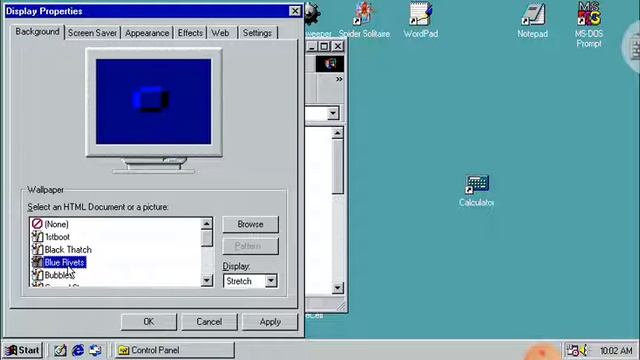640x360 pixels.
Task: Click the background window scrollbar thumb
Action: [338, 167]
